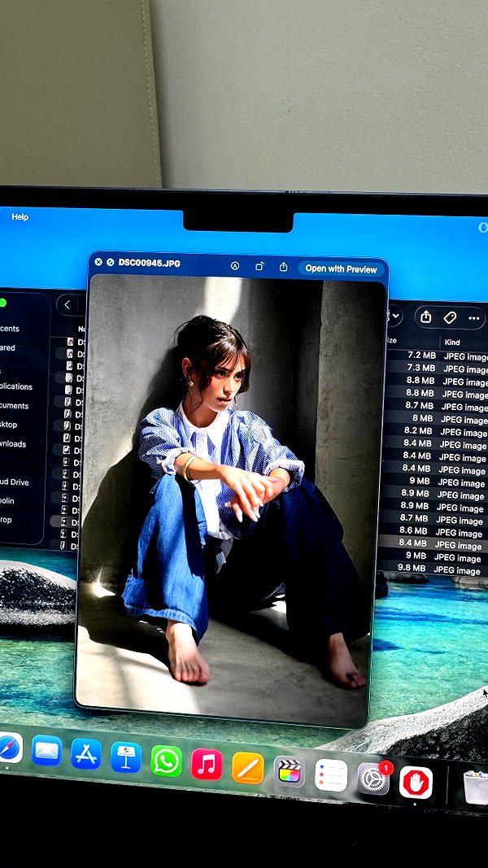Open Documents in the Finder sidebar
488x868 pixels.
14,406
